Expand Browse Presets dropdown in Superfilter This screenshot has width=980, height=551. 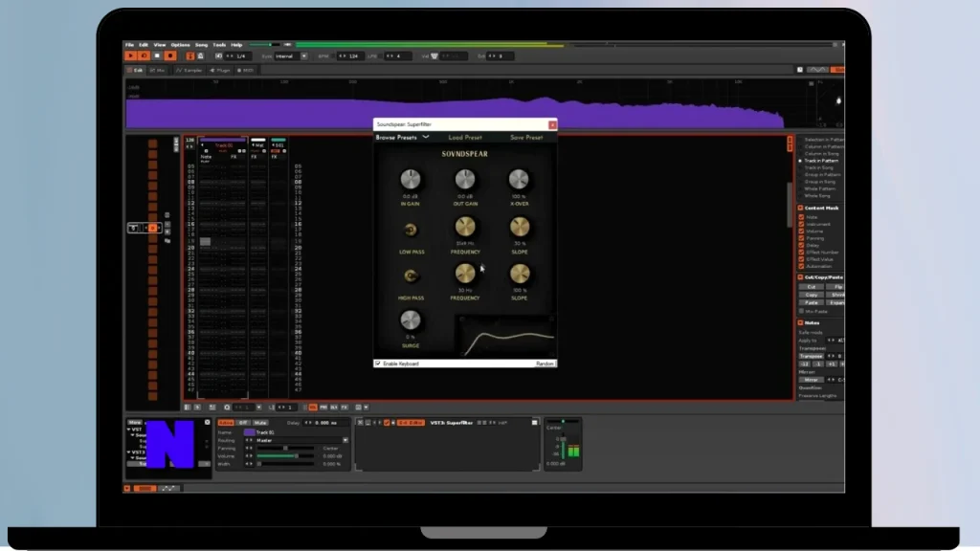402,138
